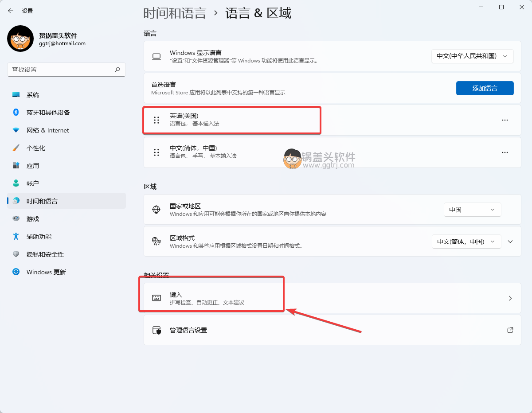The width and height of the screenshot is (532, 413).
Task: Select 帐户 in the sidebar
Action: click(66, 183)
